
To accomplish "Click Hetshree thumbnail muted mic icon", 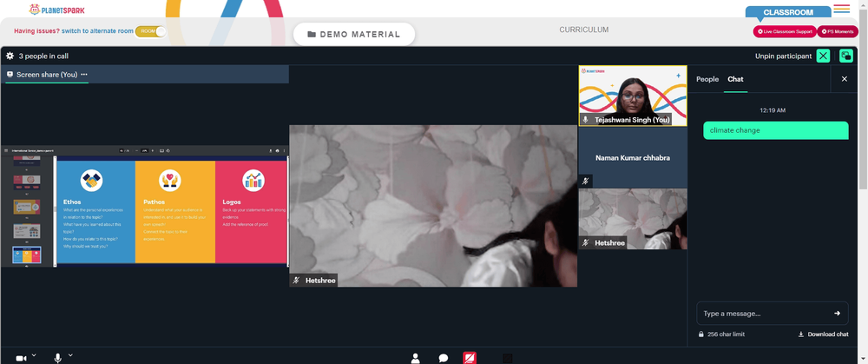I will pos(586,242).
